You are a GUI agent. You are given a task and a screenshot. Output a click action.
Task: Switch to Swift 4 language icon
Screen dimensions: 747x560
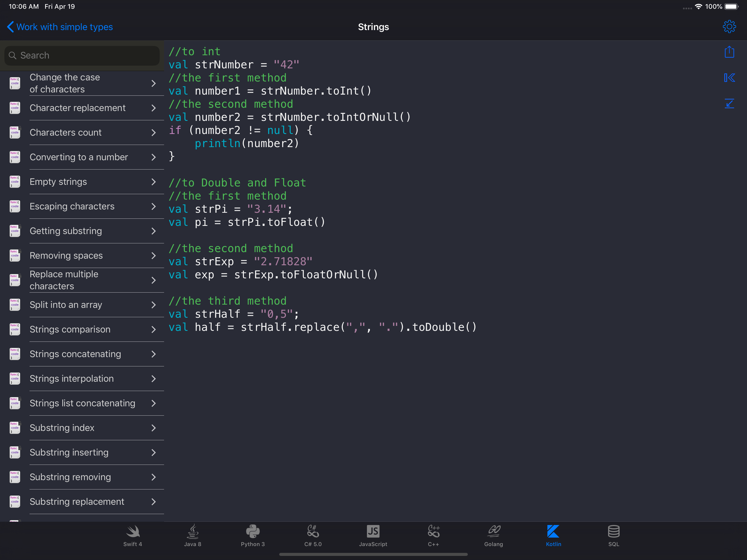tap(132, 535)
